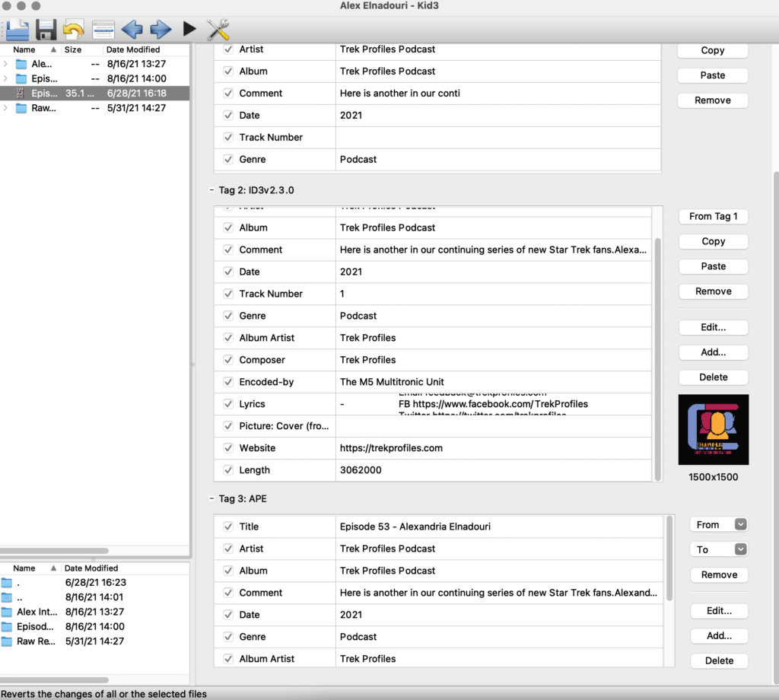Uncheck the Website checkbox
This screenshot has width=779, height=700.
coord(228,447)
